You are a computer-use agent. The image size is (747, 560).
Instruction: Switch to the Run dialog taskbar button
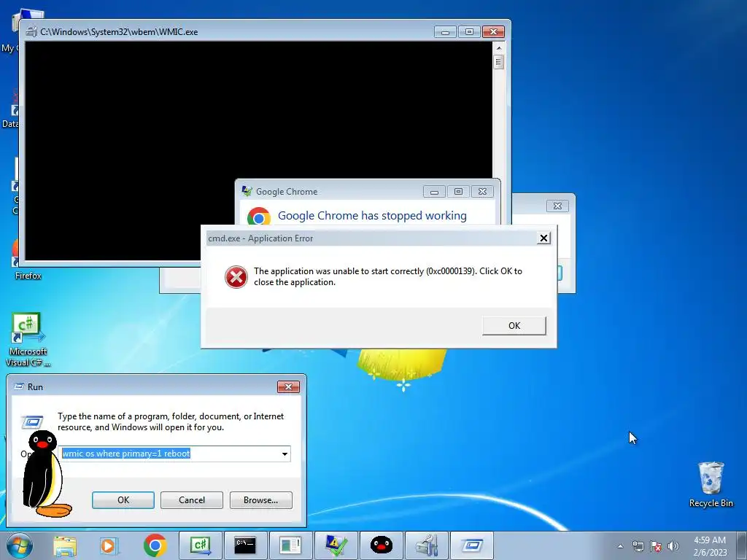[472, 545]
